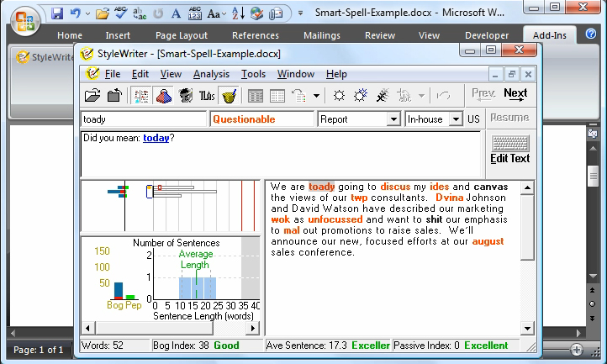Screen dimensions: 607x364
Task: Open the Mailings ribbon tab
Action: point(322,35)
